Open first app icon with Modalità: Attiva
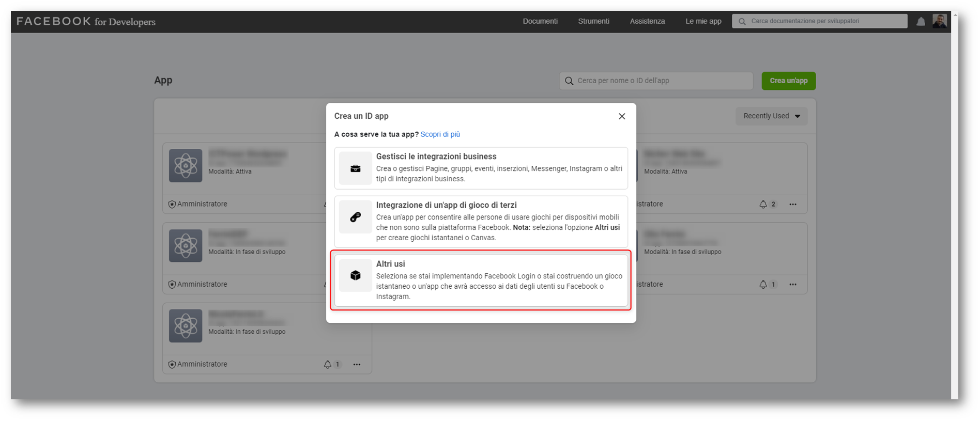980x421 pixels. tap(186, 165)
